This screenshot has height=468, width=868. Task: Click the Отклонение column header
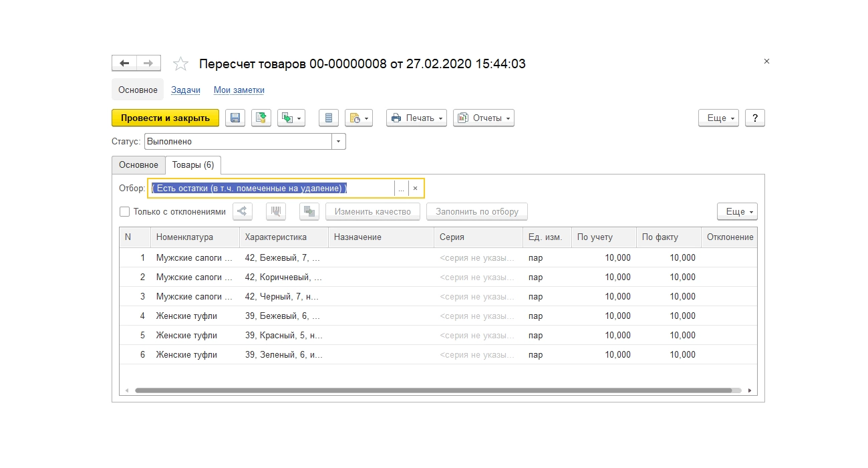tap(730, 237)
